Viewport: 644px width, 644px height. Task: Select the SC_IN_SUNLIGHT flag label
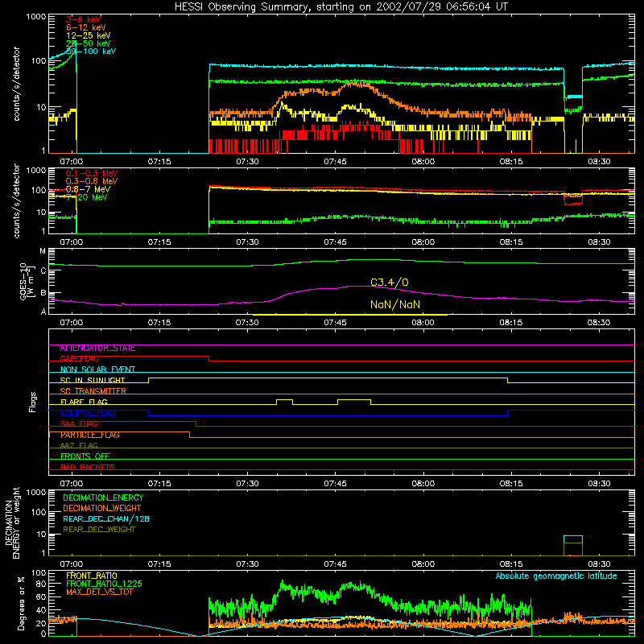[93, 380]
